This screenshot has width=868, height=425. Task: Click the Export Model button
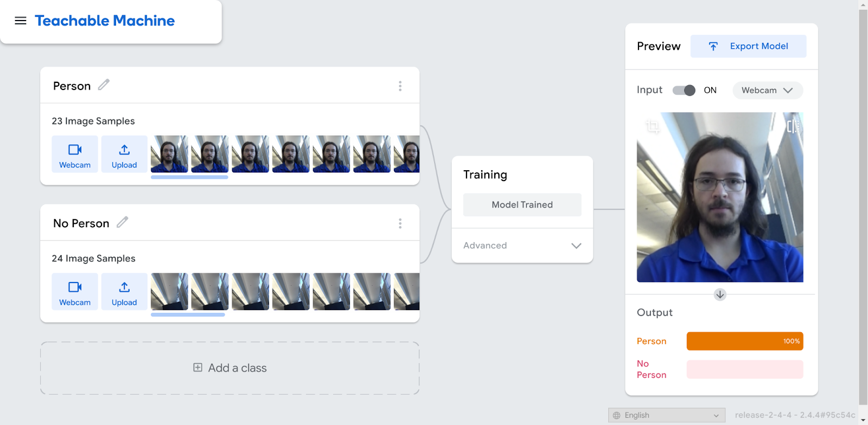pos(748,47)
